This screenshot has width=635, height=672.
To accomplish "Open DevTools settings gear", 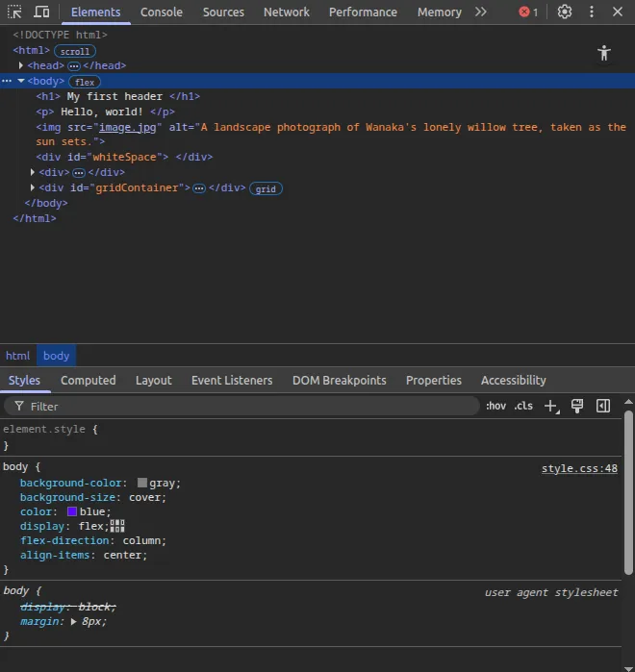I will point(564,12).
